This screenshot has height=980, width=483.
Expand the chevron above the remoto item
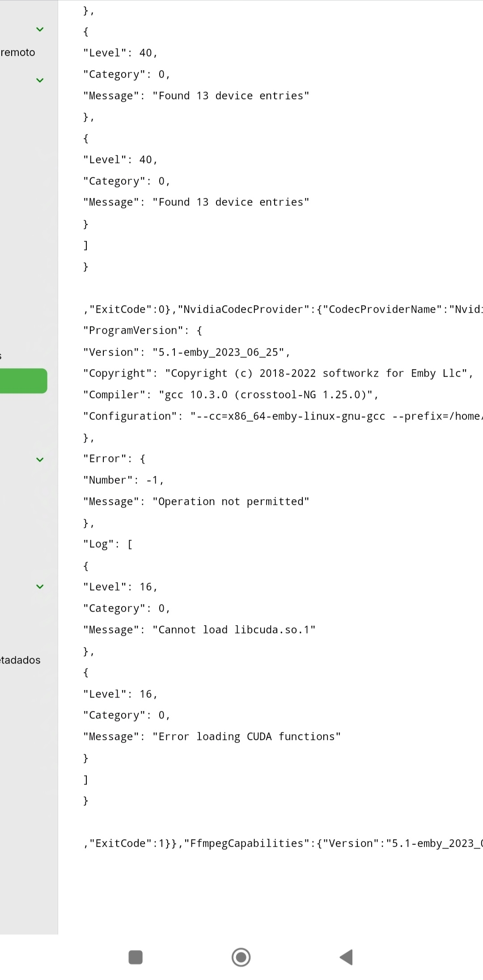coord(40,29)
